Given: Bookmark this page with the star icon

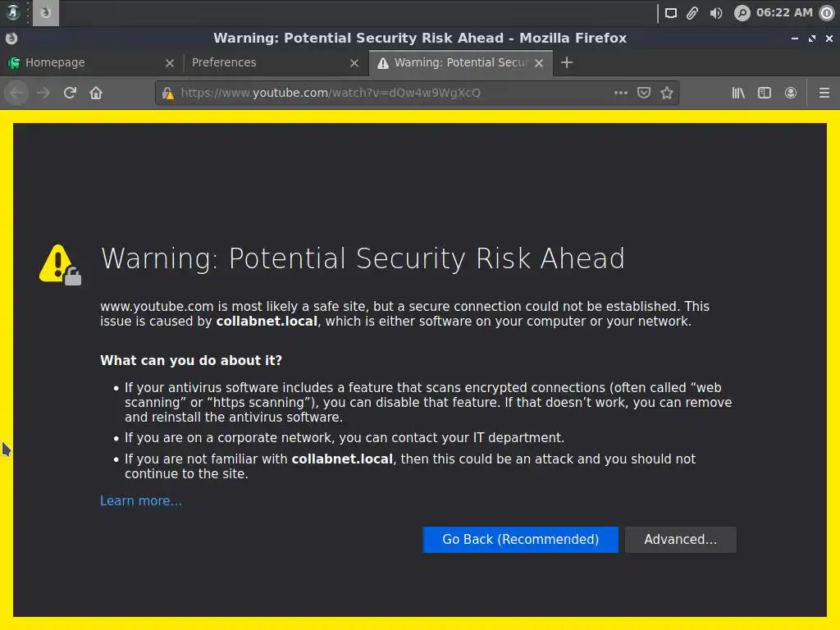Looking at the screenshot, I should tap(666, 93).
